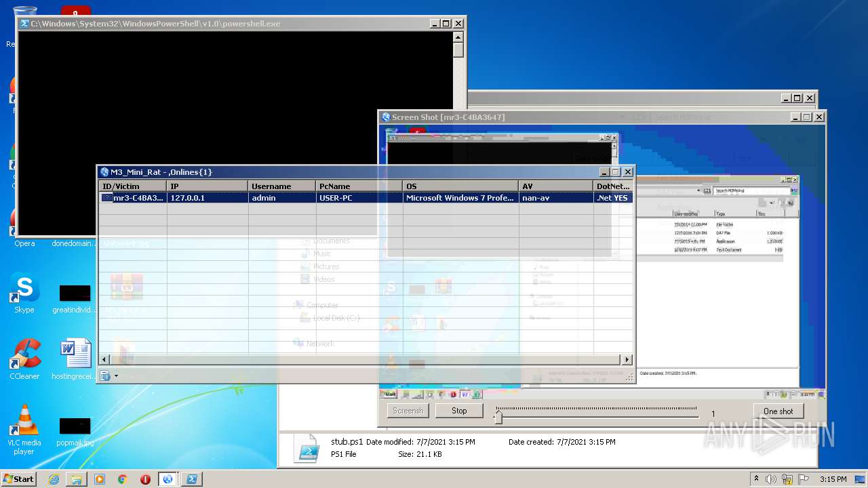Sort by PcName column header
868x488 pixels.
(359, 186)
